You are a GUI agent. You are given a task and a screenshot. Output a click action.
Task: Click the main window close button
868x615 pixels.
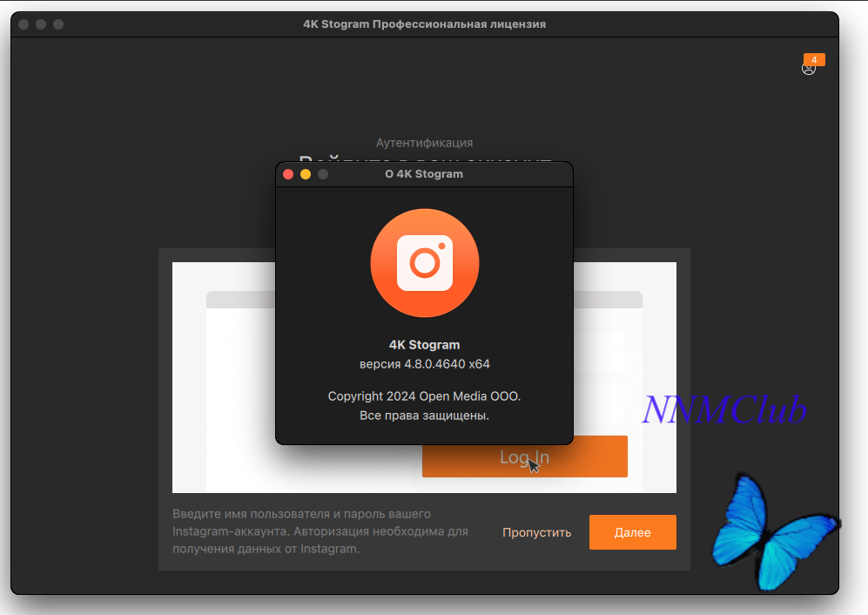click(x=24, y=24)
